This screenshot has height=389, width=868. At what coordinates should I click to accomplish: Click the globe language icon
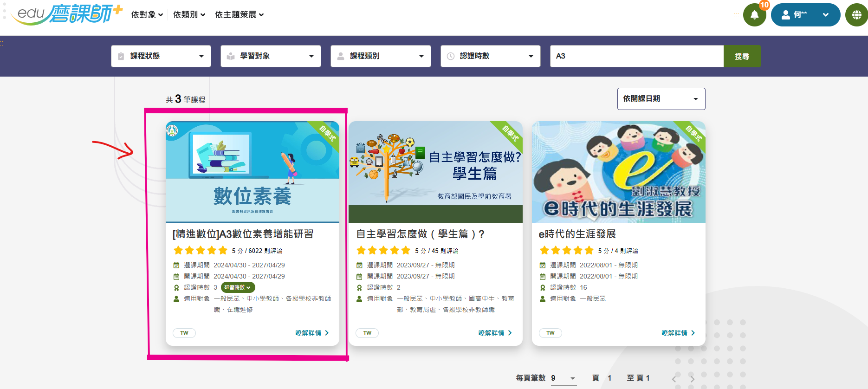pyautogui.click(x=856, y=15)
